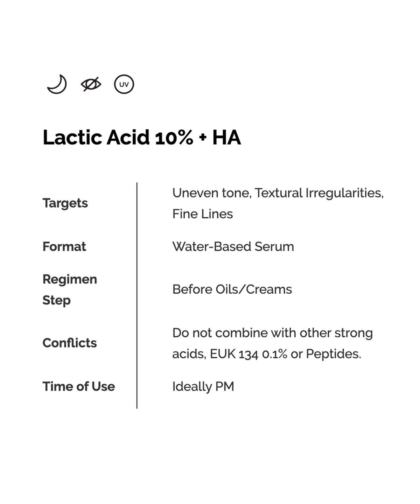
Task: Click the "Uneven tone" text
Action: [x=212, y=193]
